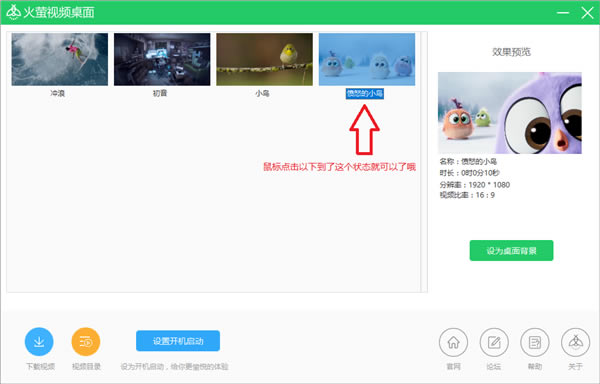
Task: Click the large effect preview image
Action: click(510, 113)
